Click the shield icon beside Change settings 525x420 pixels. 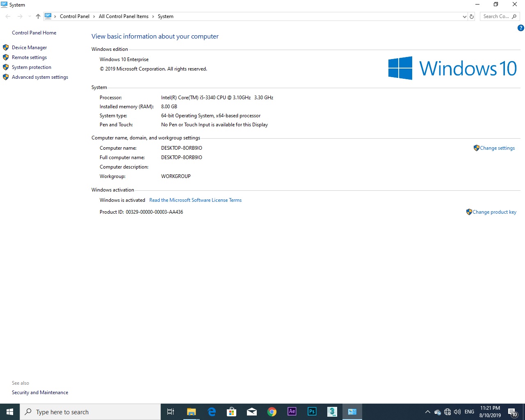476,148
